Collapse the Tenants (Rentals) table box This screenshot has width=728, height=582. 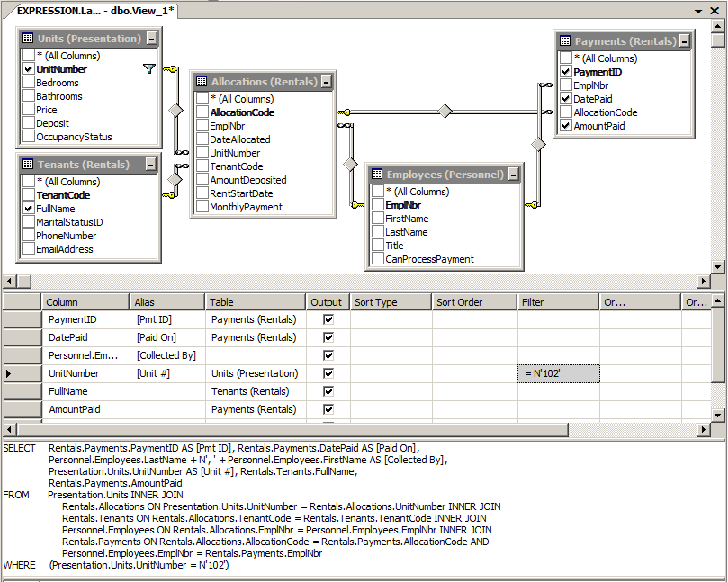coord(150,165)
